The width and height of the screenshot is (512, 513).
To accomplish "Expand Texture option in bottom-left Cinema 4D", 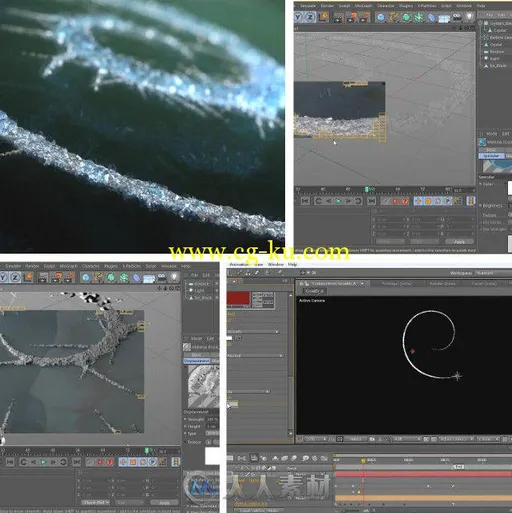I will click(185, 442).
